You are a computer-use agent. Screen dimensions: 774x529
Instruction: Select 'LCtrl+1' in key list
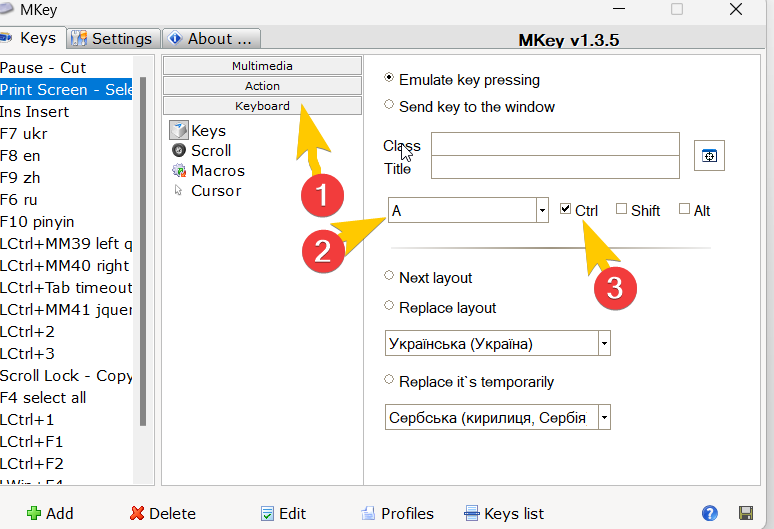66,419
